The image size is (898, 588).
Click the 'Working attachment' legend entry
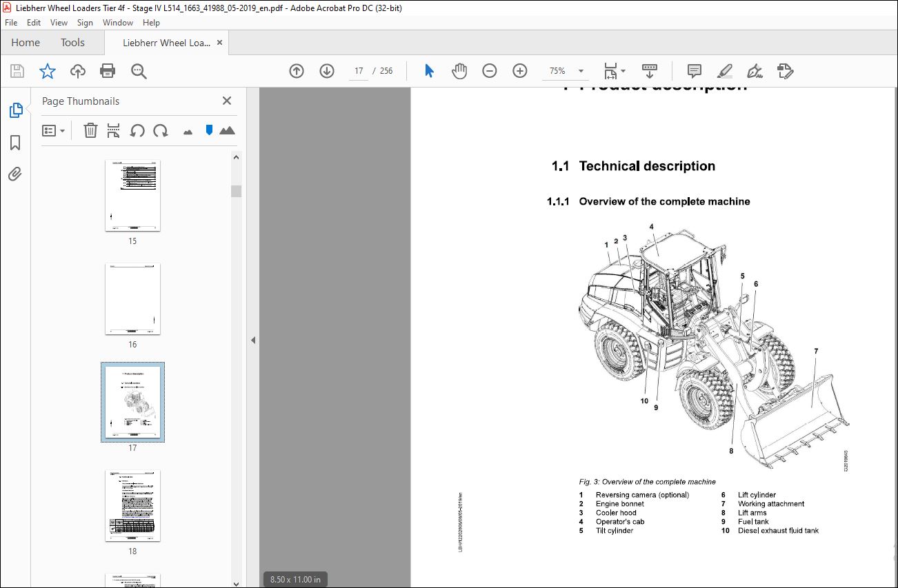pyautogui.click(x=771, y=504)
